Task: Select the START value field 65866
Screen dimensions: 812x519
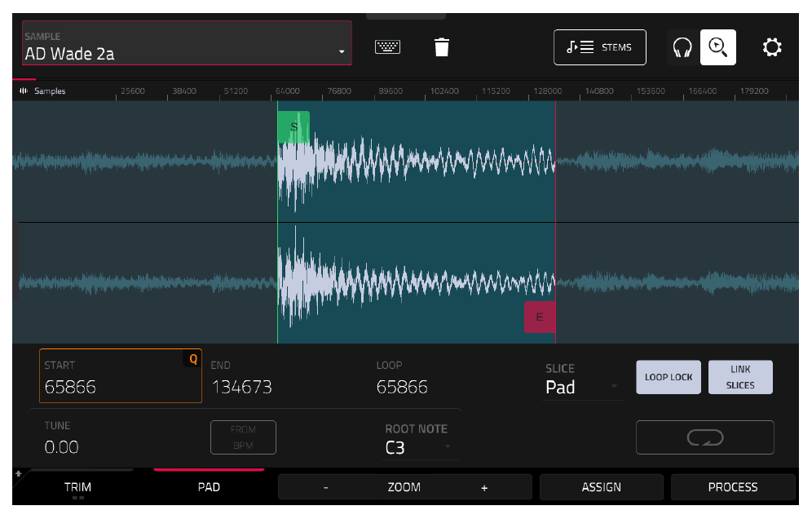Action: [121, 376]
